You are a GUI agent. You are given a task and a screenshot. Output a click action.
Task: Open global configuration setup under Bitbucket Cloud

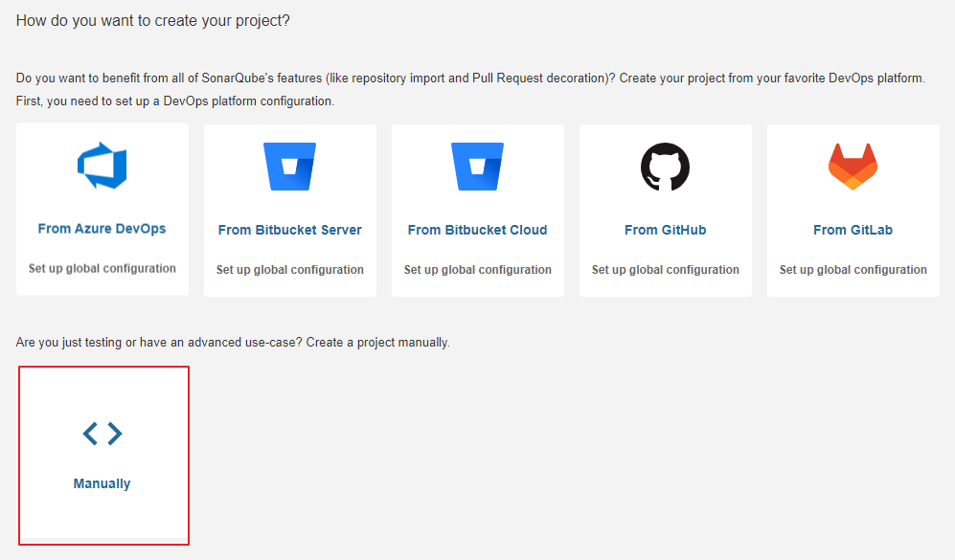coord(477,270)
